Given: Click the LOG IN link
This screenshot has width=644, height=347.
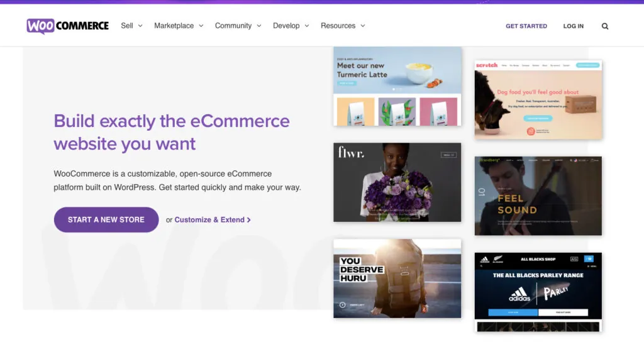Looking at the screenshot, I should tap(574, 26).
